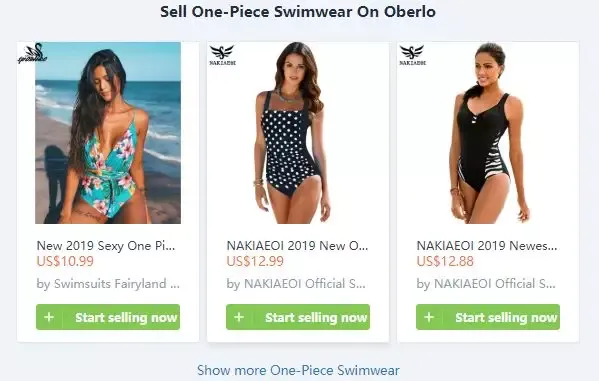Click NAKIAEOI logo on polka dot swimsuit image
The height and width of the screenshot is (381, 599).
(222, 55)
